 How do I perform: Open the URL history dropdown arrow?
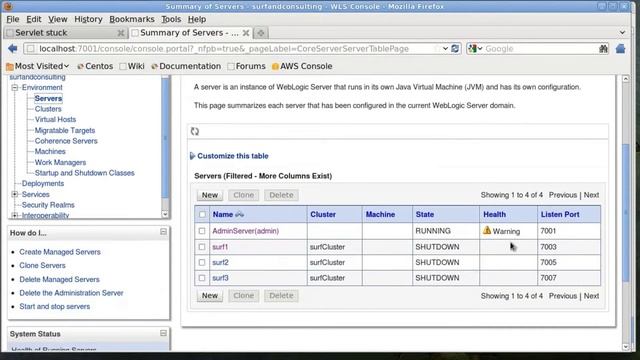(x=445, y=49)
